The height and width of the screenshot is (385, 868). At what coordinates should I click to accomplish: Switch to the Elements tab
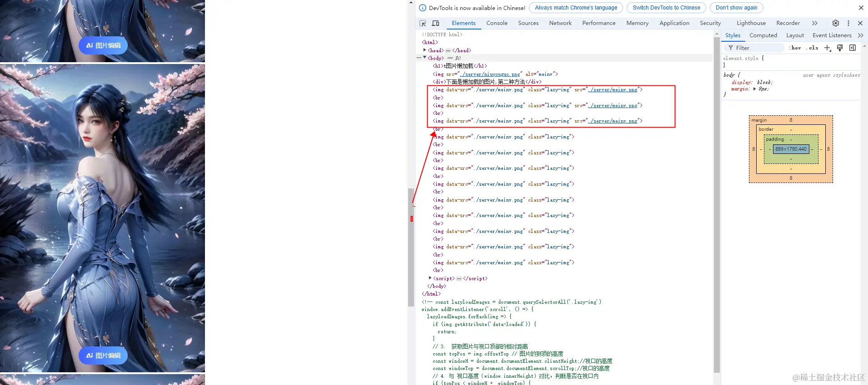pyautogui.click(x=464, y=23)
